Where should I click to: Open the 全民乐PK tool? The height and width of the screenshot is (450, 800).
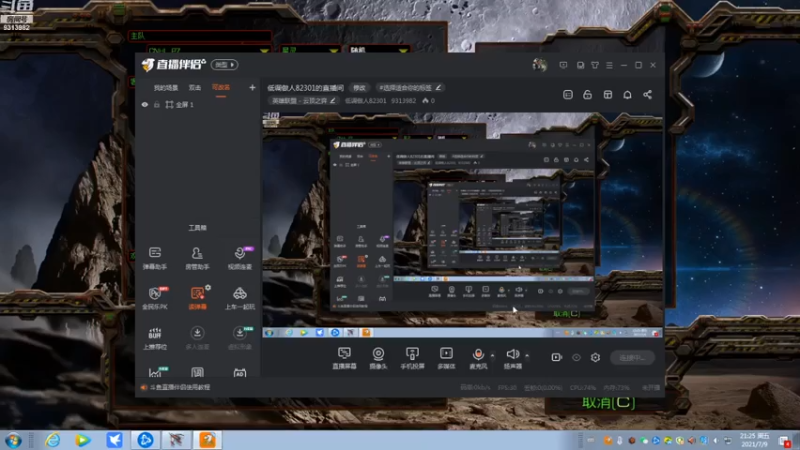[x=155, y=298]
